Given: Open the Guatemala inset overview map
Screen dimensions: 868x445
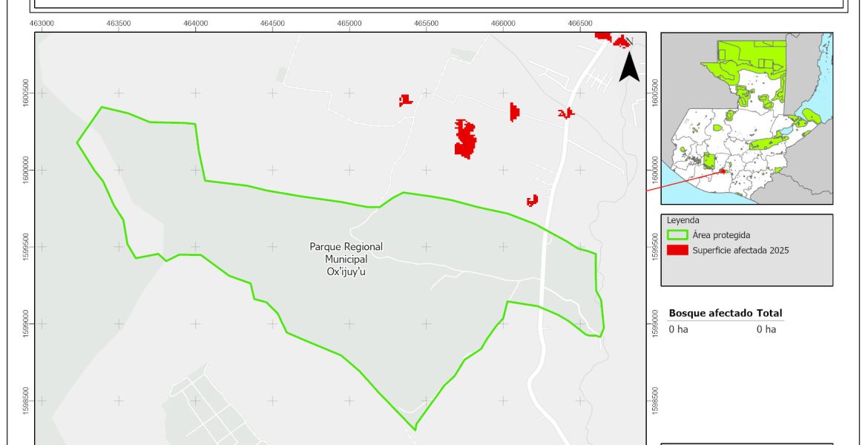Looking at the screenshot, I should coord(746,119).
